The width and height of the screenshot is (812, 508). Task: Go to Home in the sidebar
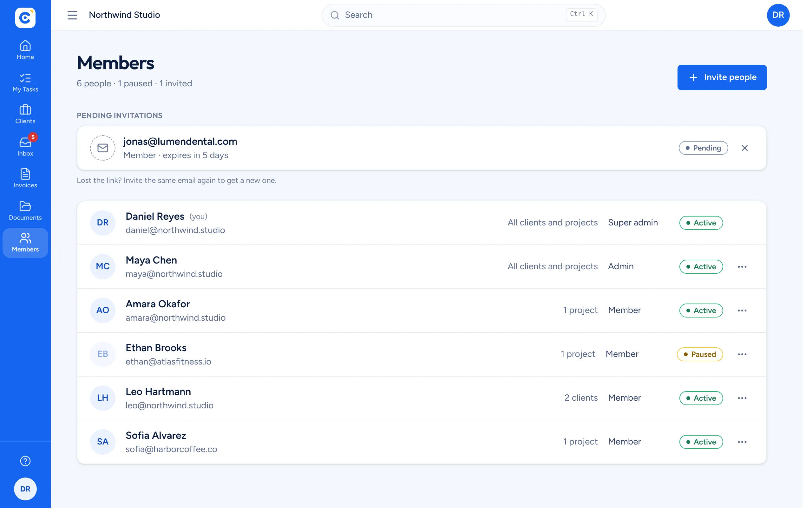[x=25, y=50]
